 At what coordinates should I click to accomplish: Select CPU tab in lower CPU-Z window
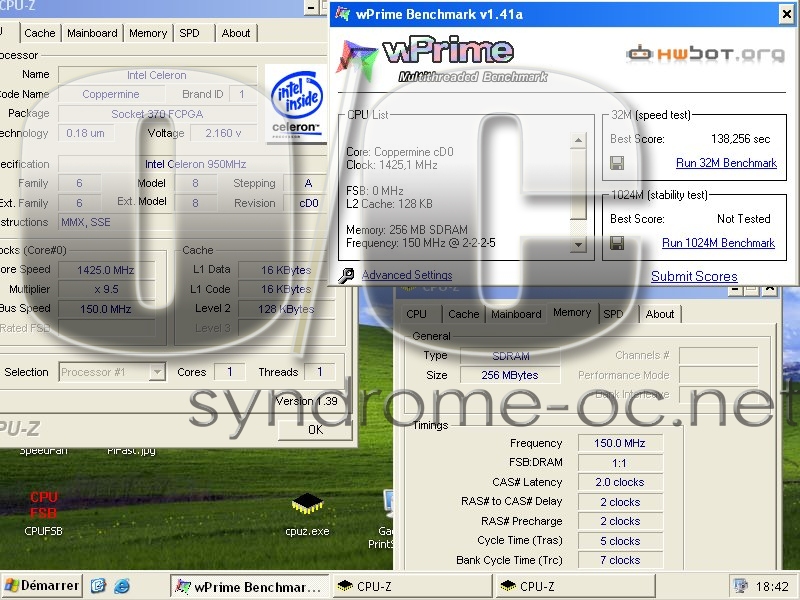pyautogui.click(x=416, y=314)
